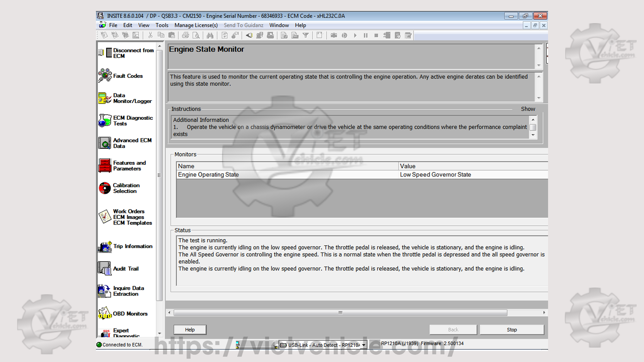Click the filter funnel toolbar icon
The width and height of the screenshot is (644, 362).
(306, 36)
